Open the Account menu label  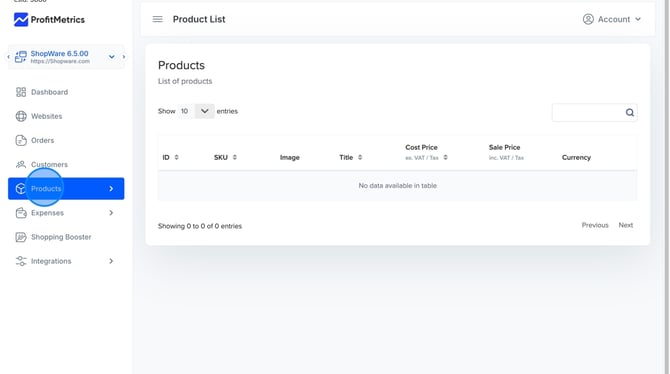(x=614, y=19)
